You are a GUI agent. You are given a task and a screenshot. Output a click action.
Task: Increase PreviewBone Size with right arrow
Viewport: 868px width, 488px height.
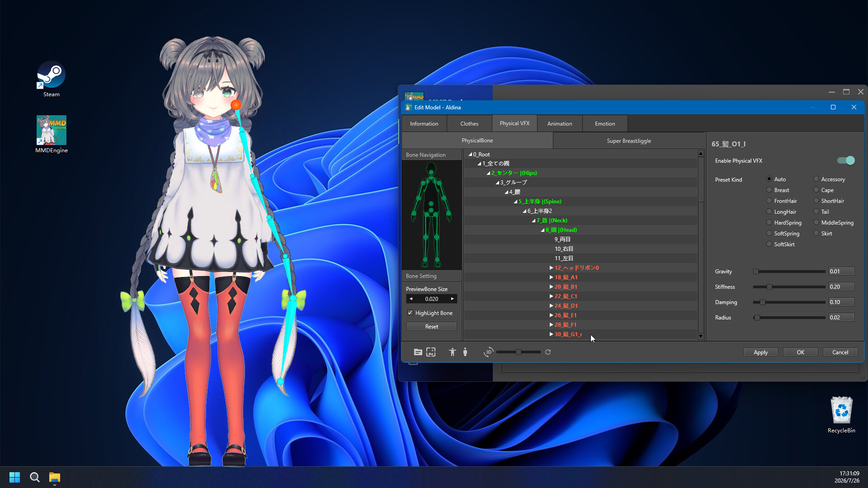[x=452, y=299]
